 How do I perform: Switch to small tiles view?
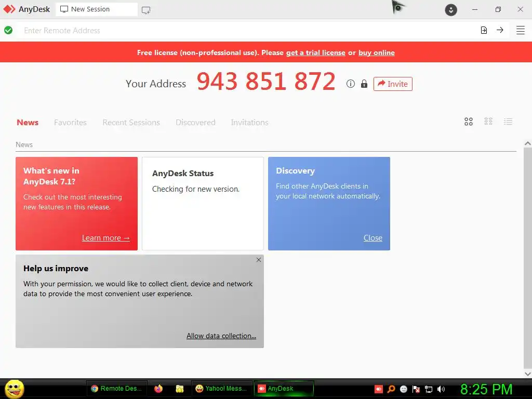(x=488, y=122)
